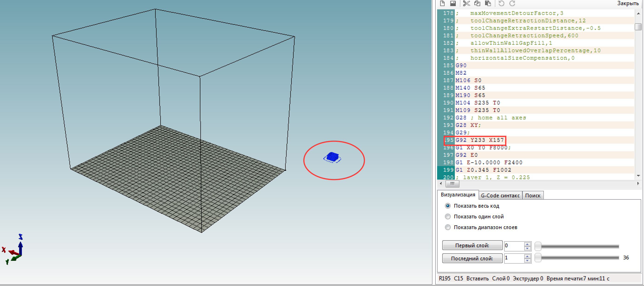
Task: Click the Copy icon in editor toolbar
Action: tap(477, 3)
